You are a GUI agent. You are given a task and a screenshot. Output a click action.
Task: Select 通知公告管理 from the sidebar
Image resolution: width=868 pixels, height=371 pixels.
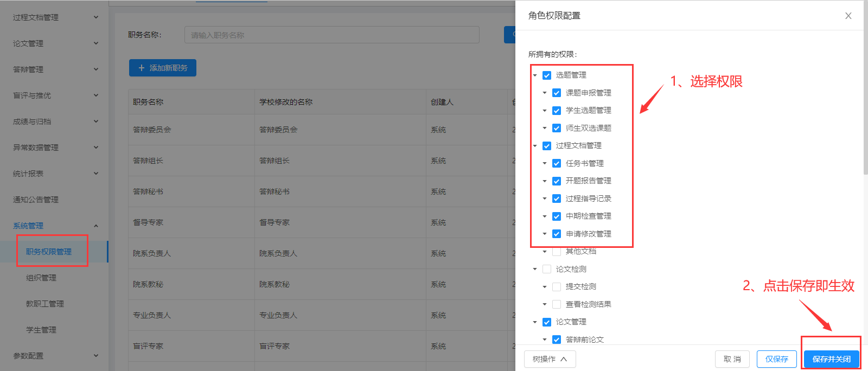coord(36,200)
